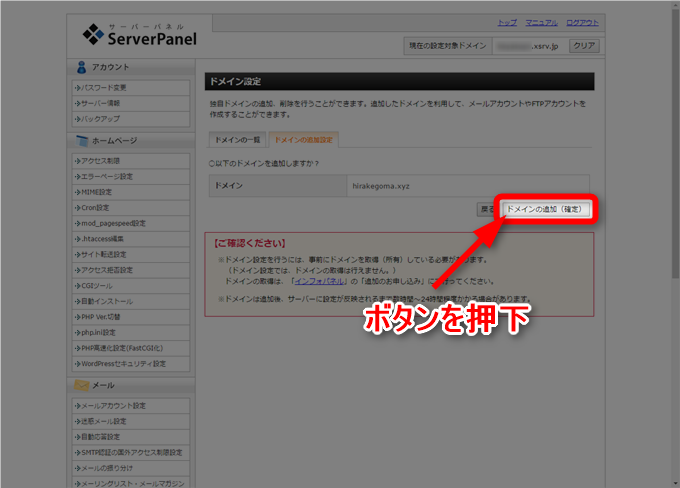Select SMTP認証の国外アクセス制限設定 item
The image size is (680, 488).
point(131,453)
